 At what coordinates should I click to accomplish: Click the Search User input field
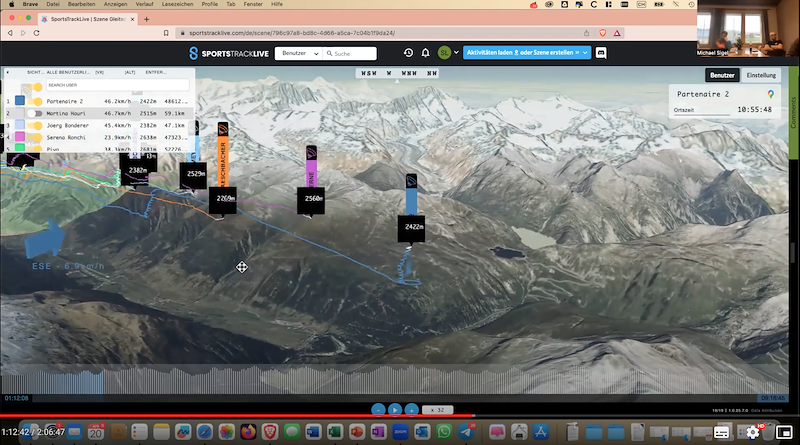118,85
